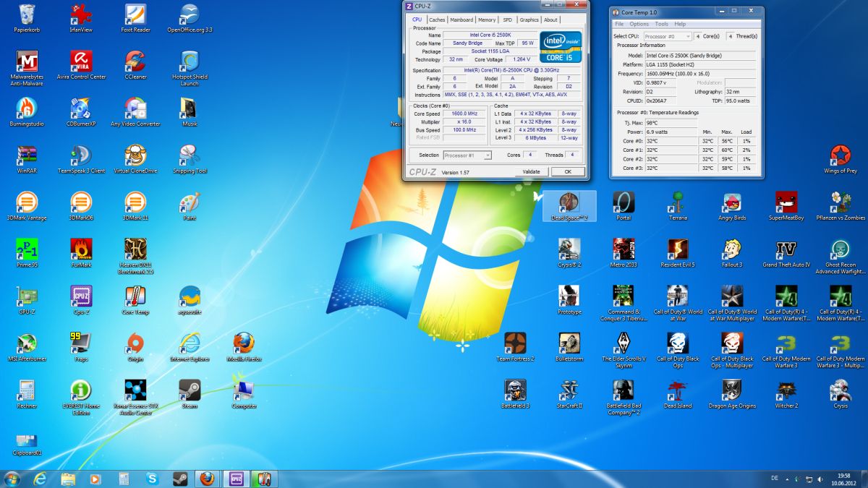Image resolution: width=868 pixels, height=488 pixels.
Task: Switch to the Mainboard tab in CPU-Z
Action: click(x=461, y=20)
